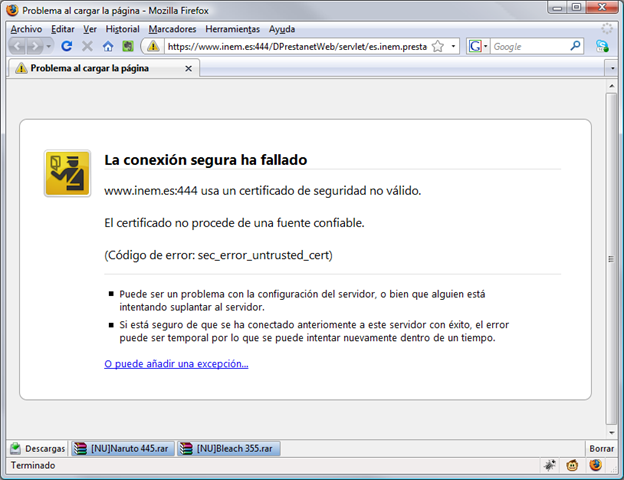Click the 'La conexión segura ha fallado' heading

coord(206,160)
